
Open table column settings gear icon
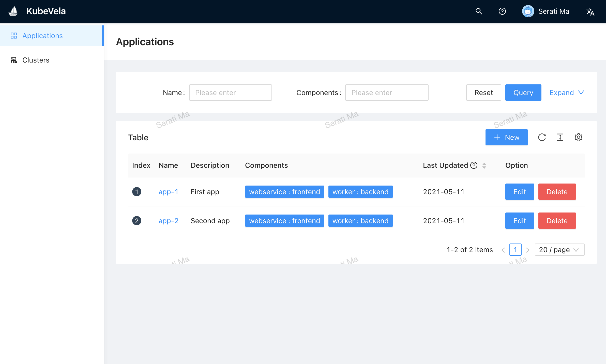[578, 137]
